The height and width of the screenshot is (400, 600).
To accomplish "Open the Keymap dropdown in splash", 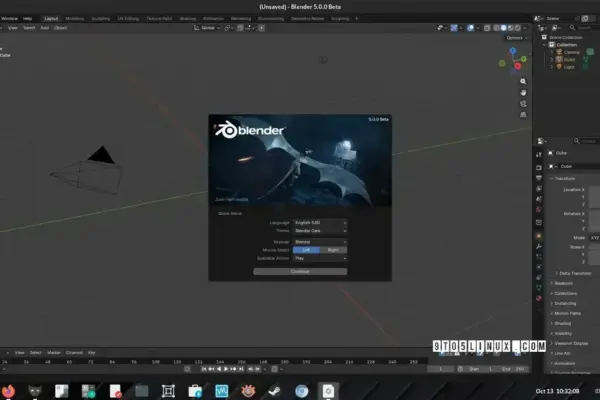I will [320, 242].
